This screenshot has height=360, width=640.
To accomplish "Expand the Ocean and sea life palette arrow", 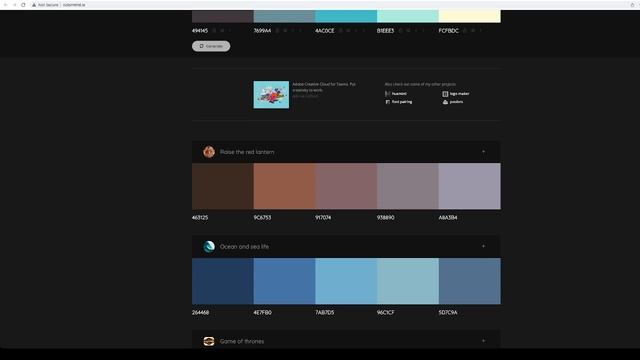I will click(484, 247).
